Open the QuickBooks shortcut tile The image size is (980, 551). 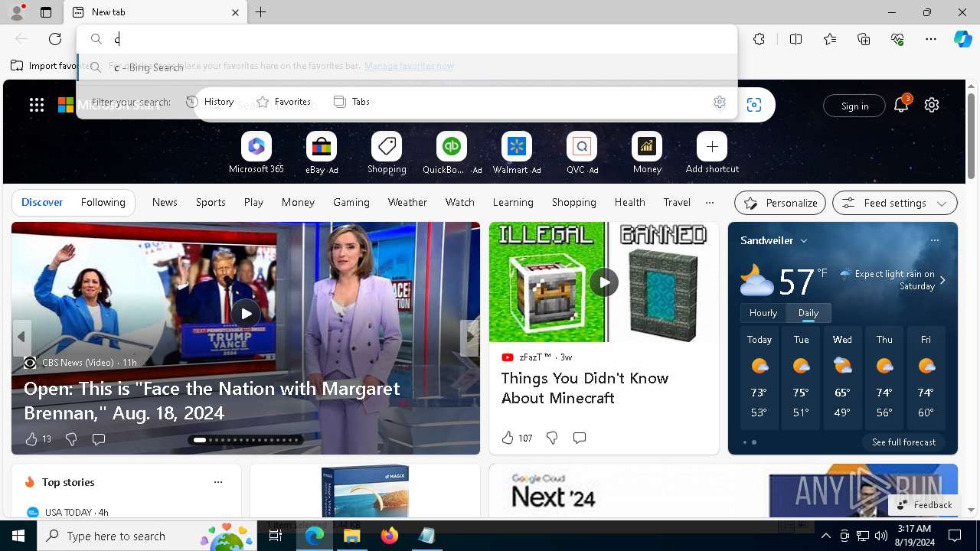click(x=452, y=152)
